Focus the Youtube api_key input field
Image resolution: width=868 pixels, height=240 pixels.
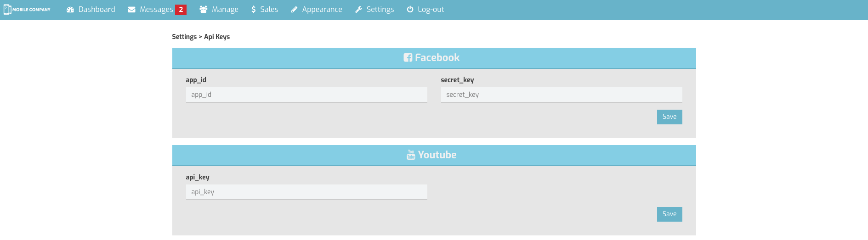pyautogui.click(x=306, y=192)
